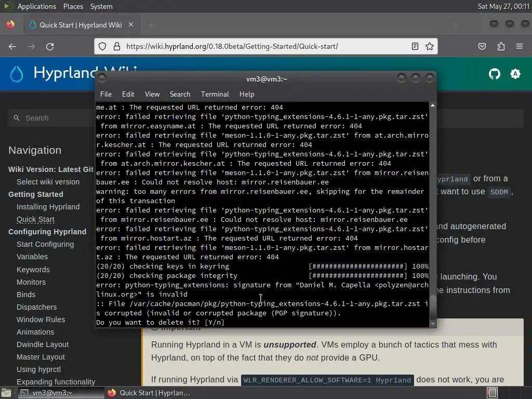Open the Applications menu
Image resolution: width=532 pixels, height=399 pixels.
(x=37, y=6)
